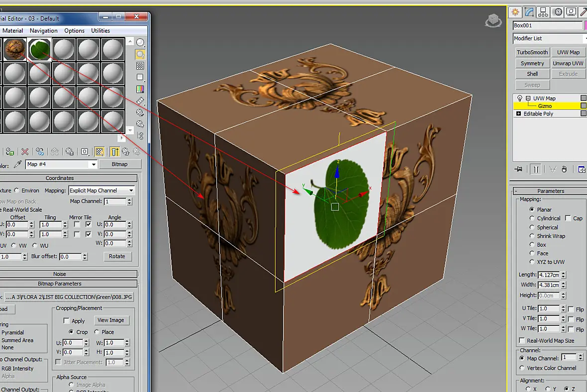Add the TurboSmooth modifier
Screen dimensions: 587x392
pyautogui.click(x=532, y=52)
